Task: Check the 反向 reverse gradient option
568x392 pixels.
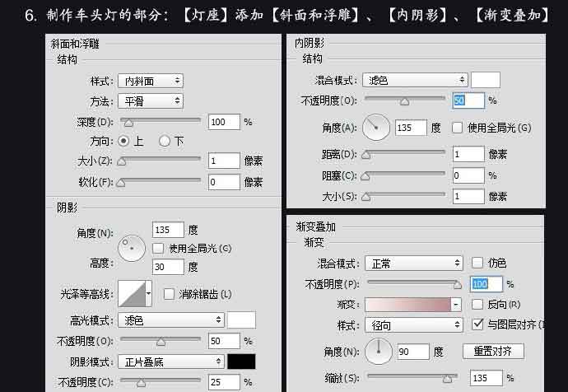Action: pos(477,305)
